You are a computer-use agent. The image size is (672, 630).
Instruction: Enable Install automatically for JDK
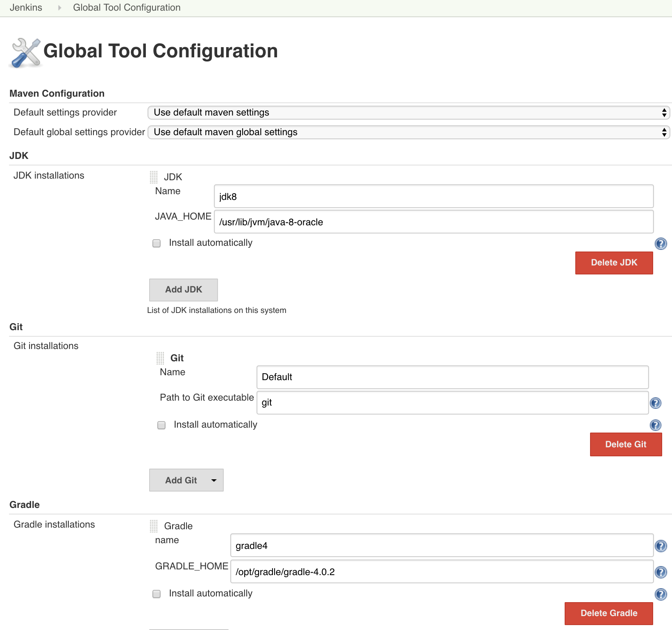coord(157,243)
